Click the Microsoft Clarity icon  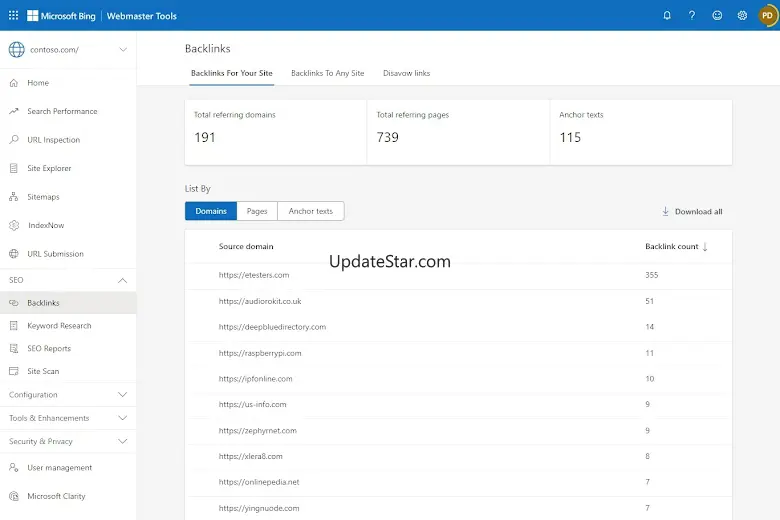coord(14,496)
